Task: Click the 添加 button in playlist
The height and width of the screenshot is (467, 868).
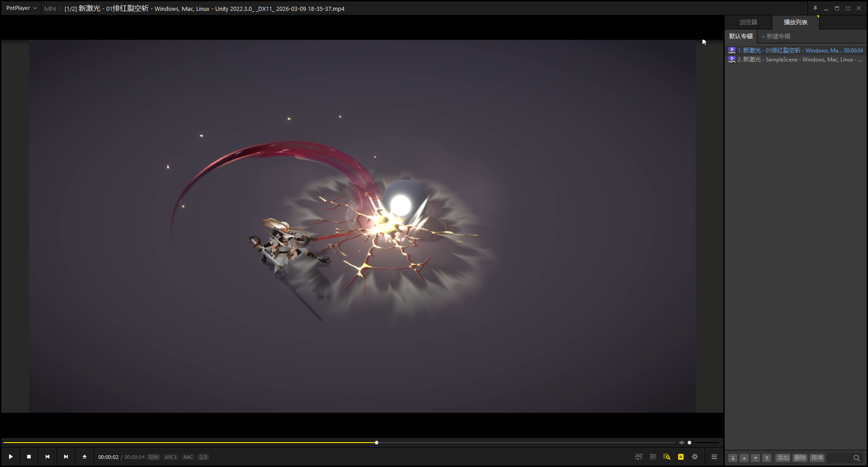Action: pos(783,458)
